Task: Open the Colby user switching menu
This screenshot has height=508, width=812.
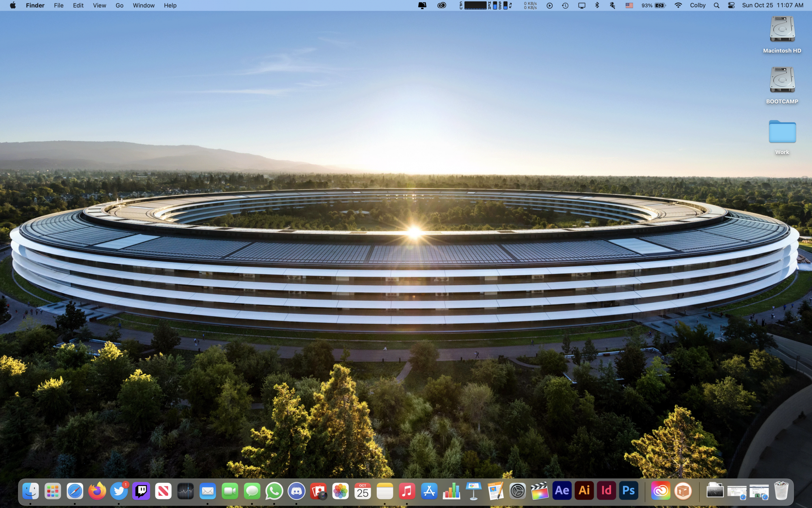Action: (x=698, y=5)
